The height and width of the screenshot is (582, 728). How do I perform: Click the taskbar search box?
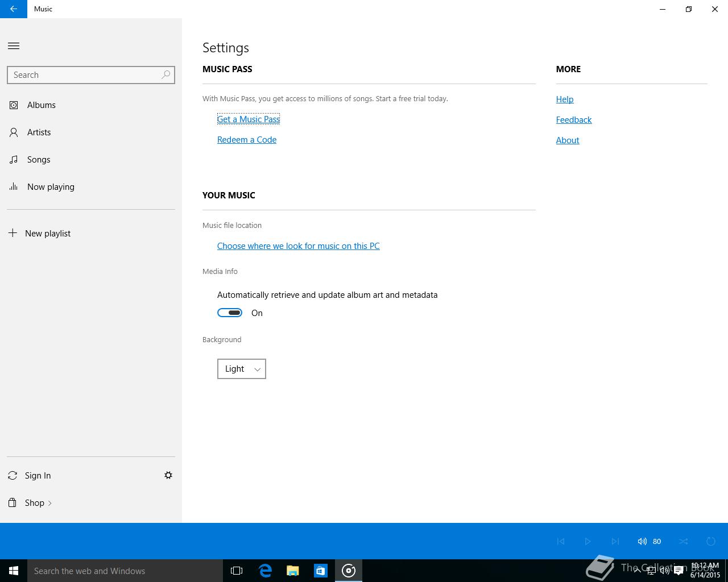[x=125, y=571]
